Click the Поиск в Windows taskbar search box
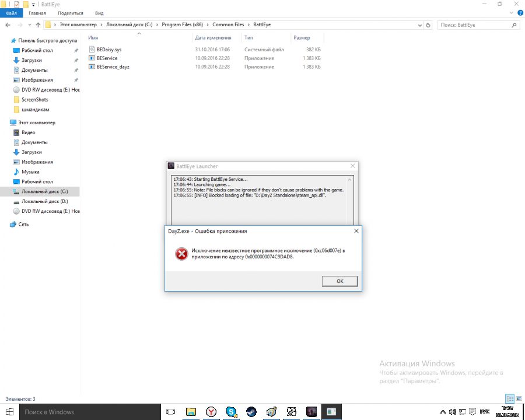Viewport: 525px width, 420px height. click(90, 412)
